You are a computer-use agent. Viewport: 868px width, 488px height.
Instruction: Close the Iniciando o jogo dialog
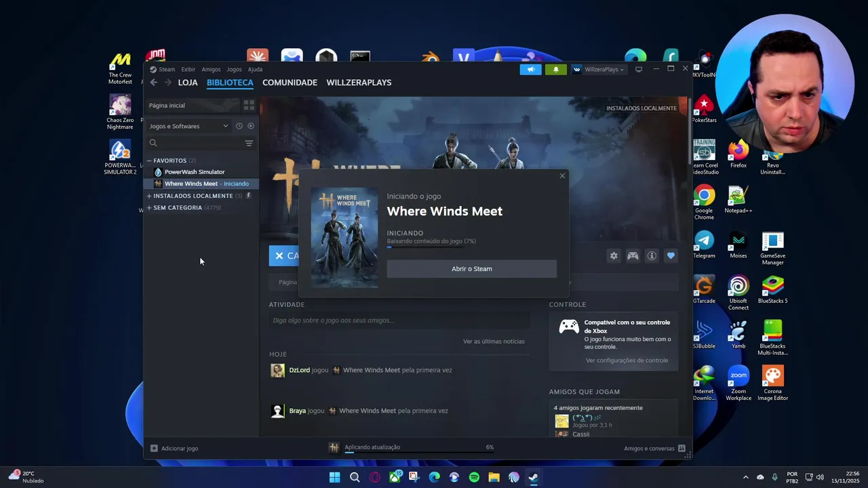coord(562,176)
